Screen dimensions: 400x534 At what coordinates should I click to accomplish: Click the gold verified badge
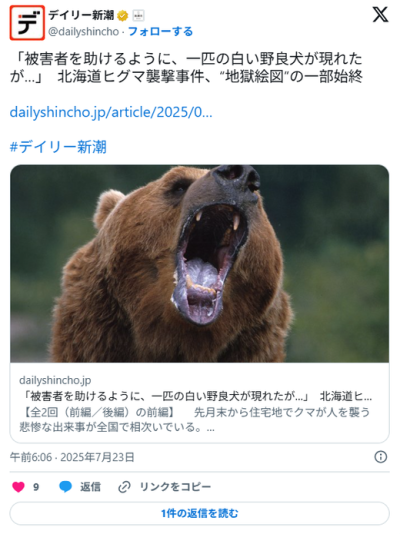pyautogui.click(x=123, y=16)
